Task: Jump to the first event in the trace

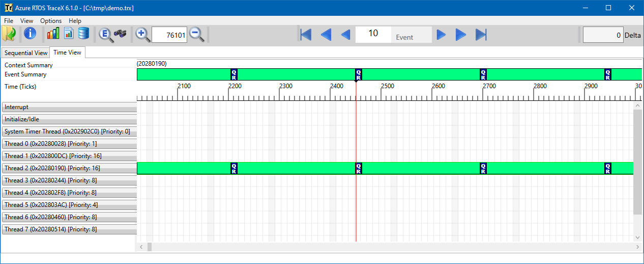Action: point(306,34)
